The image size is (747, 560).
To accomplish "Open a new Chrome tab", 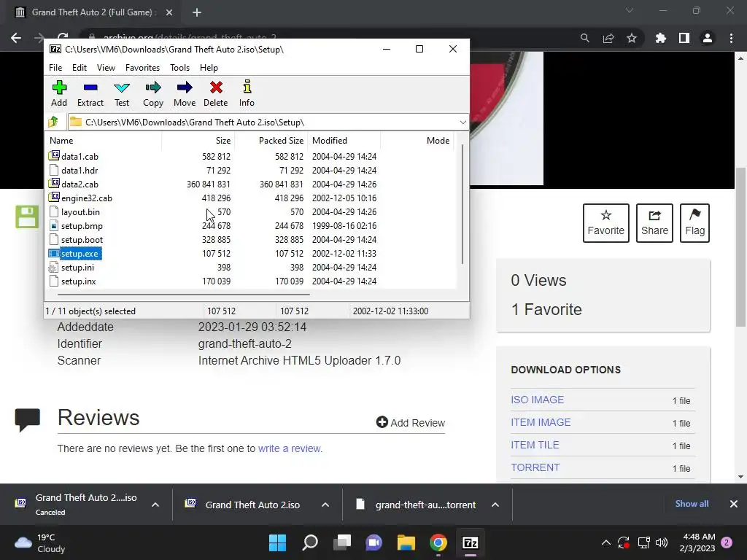I will (x=197, y=12).
